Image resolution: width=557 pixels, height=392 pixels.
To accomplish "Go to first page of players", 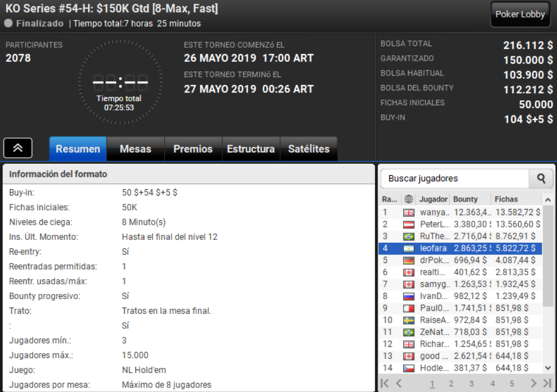I will (384, 383).
